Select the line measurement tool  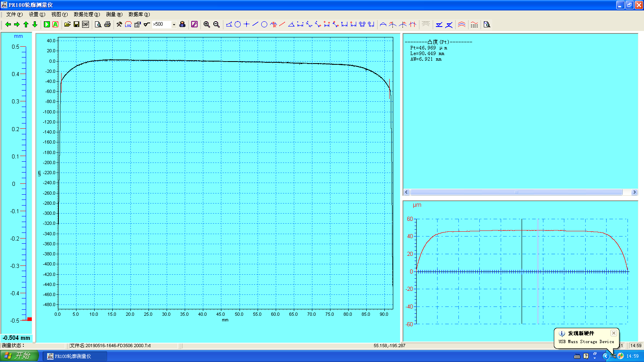point(255,25)
